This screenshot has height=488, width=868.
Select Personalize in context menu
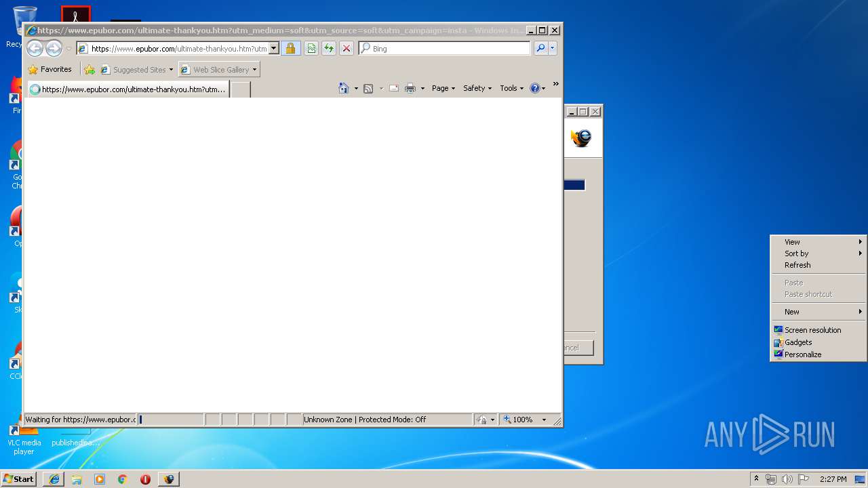pyautogui.click(x=818, y=354)
